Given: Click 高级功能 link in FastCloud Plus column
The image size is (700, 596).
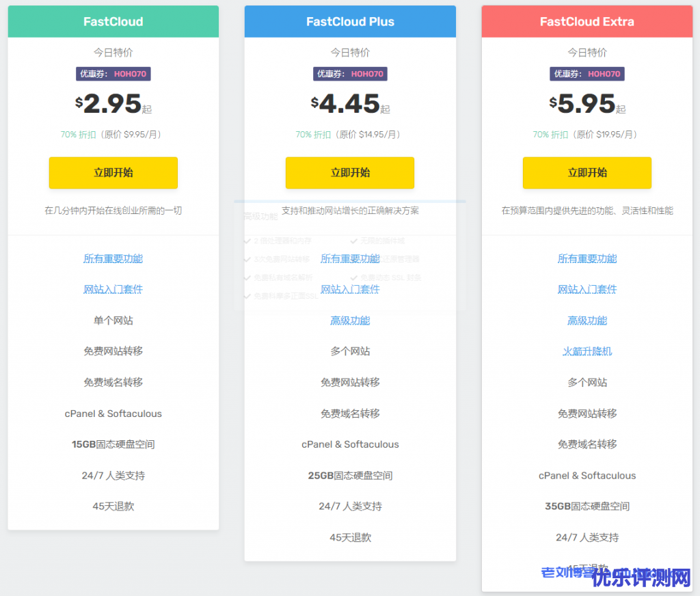Looking at the screenshot, I should tap(350, 321).
